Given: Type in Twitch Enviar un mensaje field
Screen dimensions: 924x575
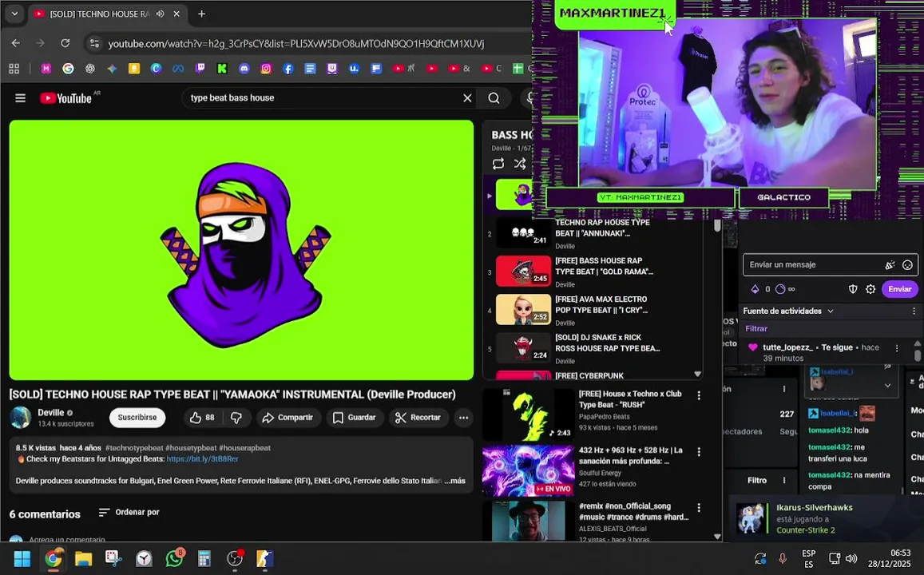Looking at the screenshot, I should (813, 264).
